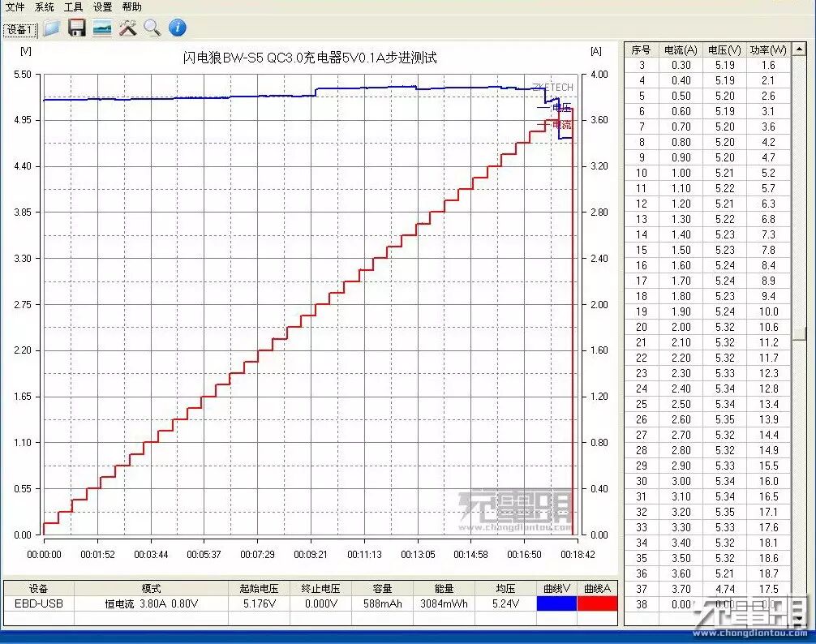Click voltage 5.35 in row 26
The height and width of the screenshot is (644, 816).
pyautogui.click(x=725, y=419)
